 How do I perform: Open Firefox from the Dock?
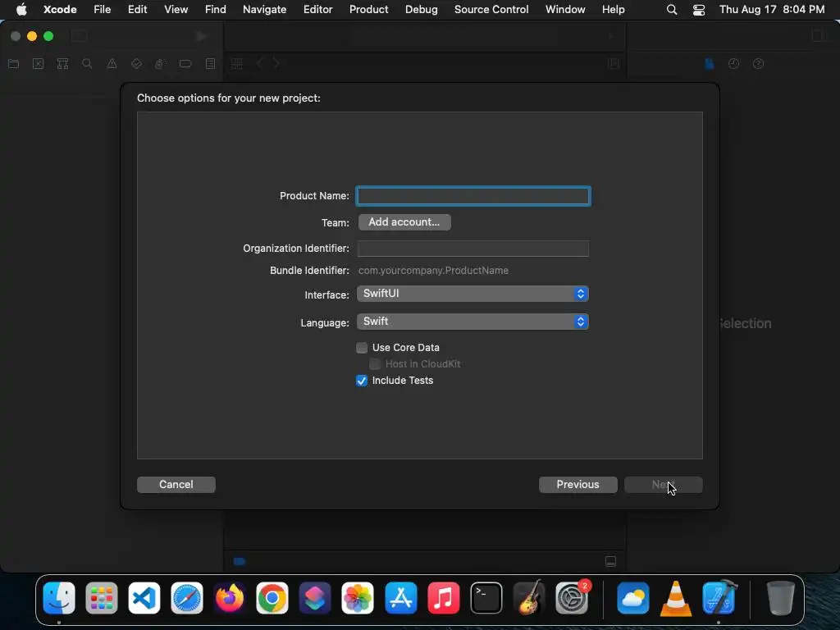230,598
